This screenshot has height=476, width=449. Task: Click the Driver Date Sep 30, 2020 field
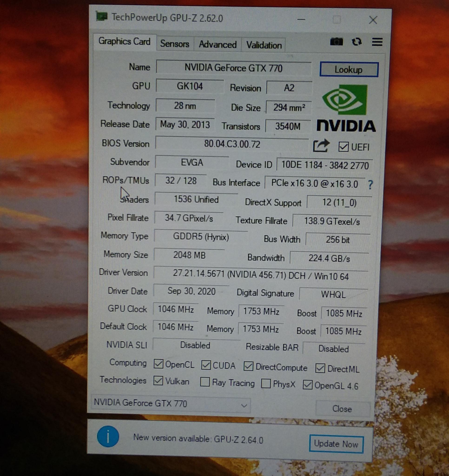[x=191, y=291]
